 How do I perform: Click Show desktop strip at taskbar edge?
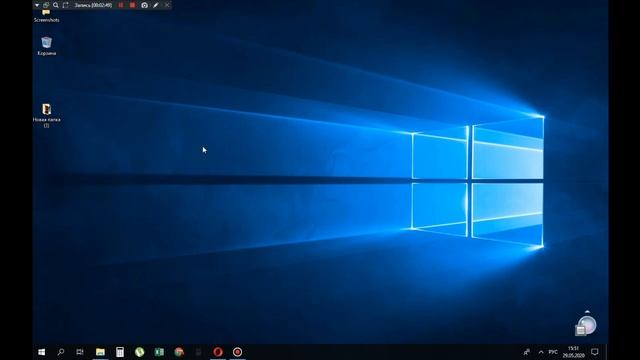pos(607,352)
